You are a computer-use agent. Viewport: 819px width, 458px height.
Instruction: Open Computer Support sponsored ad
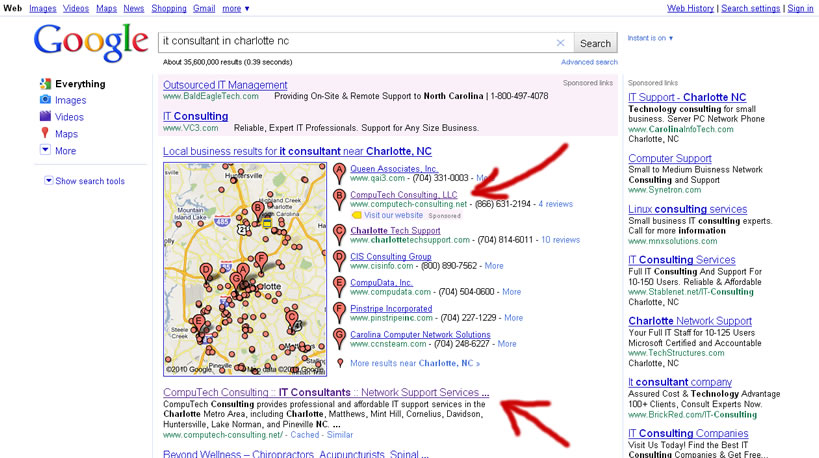pyautogui.click(x=670, y=158)
